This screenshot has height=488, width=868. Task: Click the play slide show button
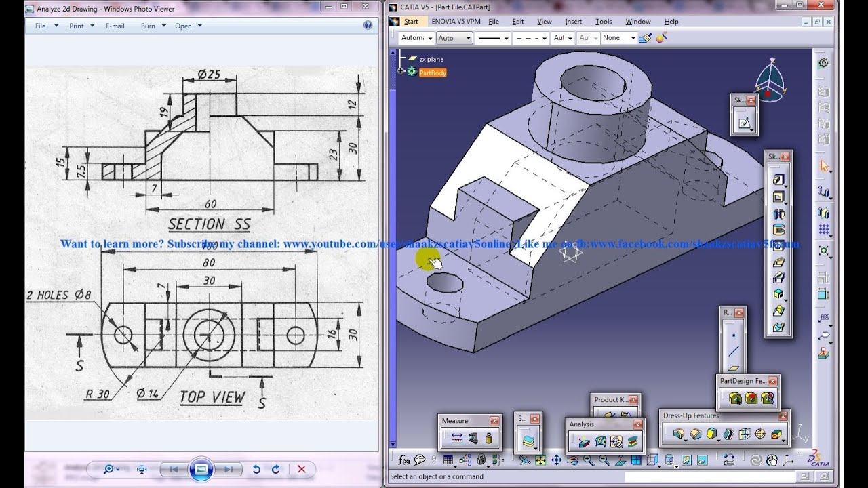click(x=201, y=469)
